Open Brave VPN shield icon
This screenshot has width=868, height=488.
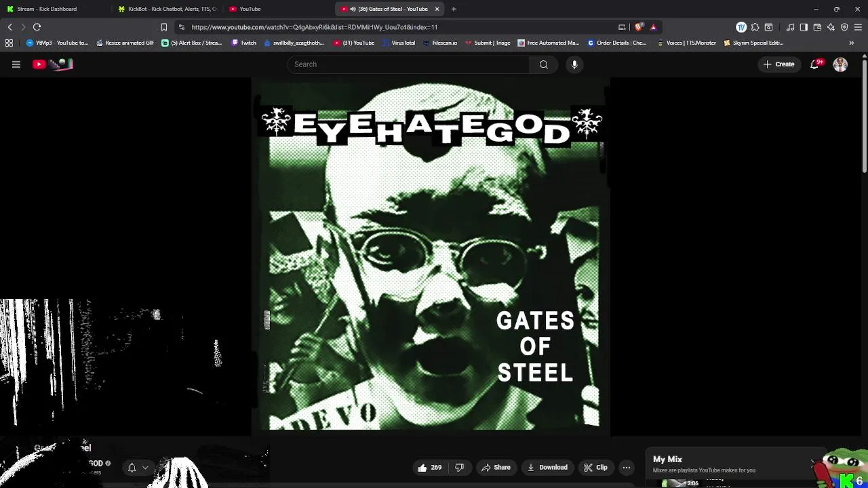tap(844, 27)
